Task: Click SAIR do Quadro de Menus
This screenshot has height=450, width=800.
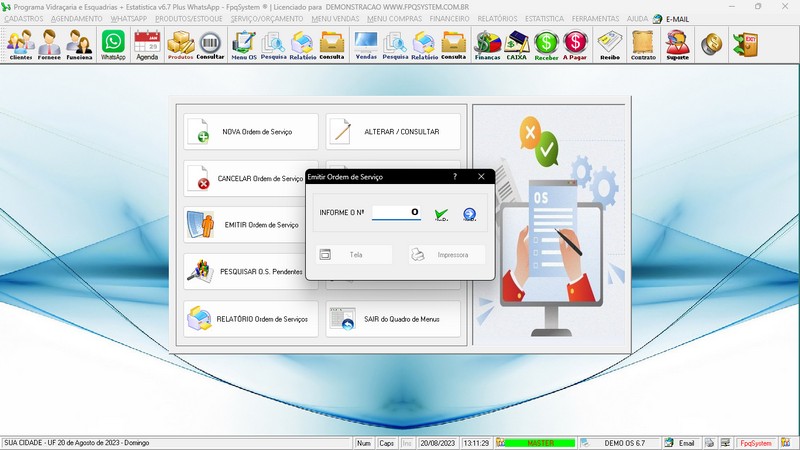Action: 393,320
